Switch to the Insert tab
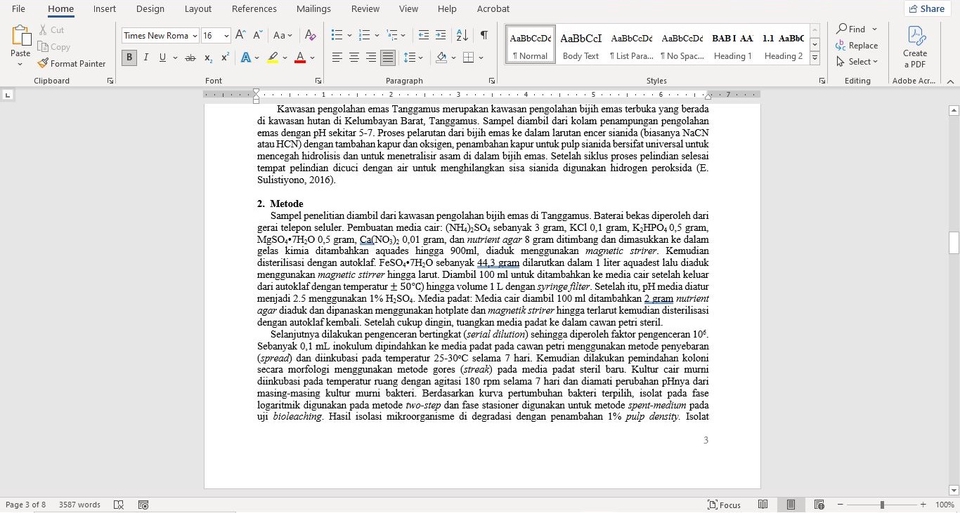This screenshot has height=513, width=960. coord(105,9)
